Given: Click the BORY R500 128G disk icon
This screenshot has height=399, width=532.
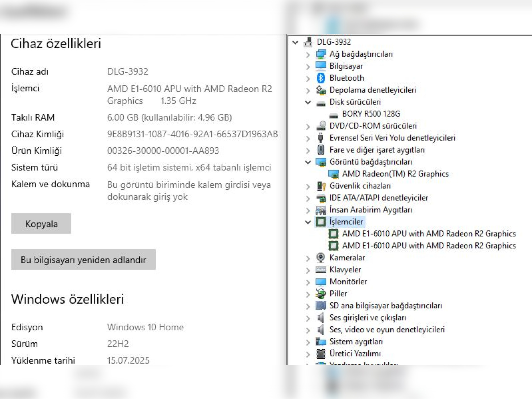Looking at the screenshot, I should pyautogui.click(x=334, y=115).
